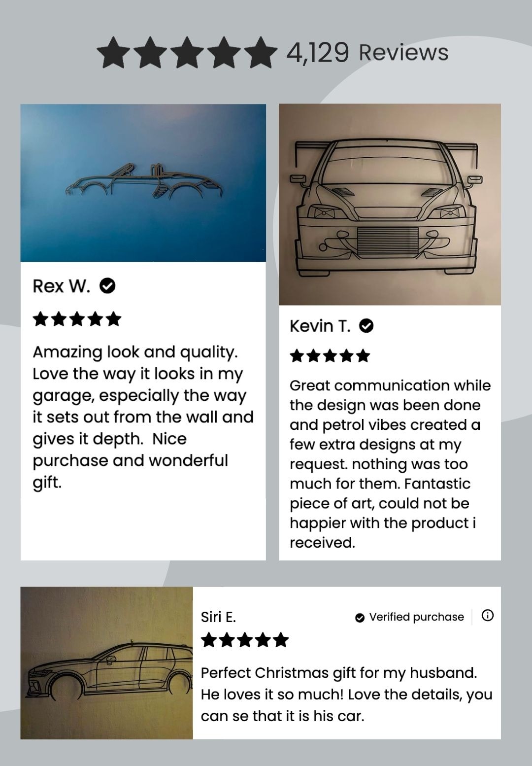The width and height of the screenshot is (532, 766).
Task: Open the convertible car wall art photo
Action: pyautogui.click(x=143, y=182)
